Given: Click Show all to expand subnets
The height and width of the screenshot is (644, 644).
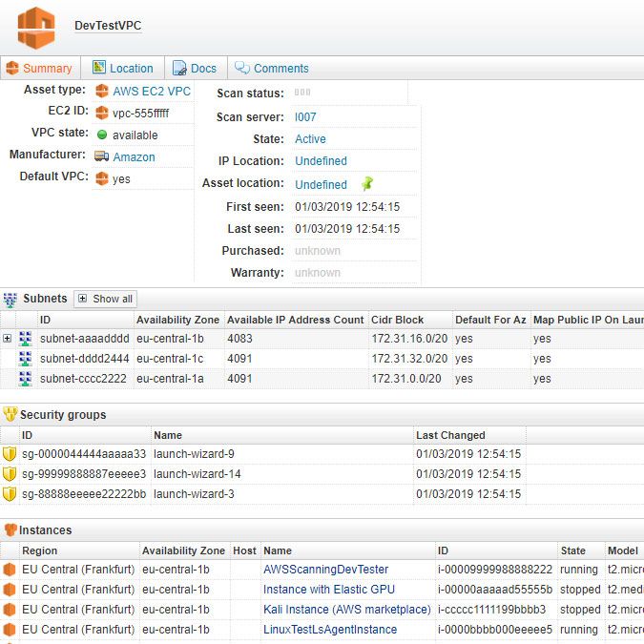Looking at the screenshot, I should (x=105, y=299).
